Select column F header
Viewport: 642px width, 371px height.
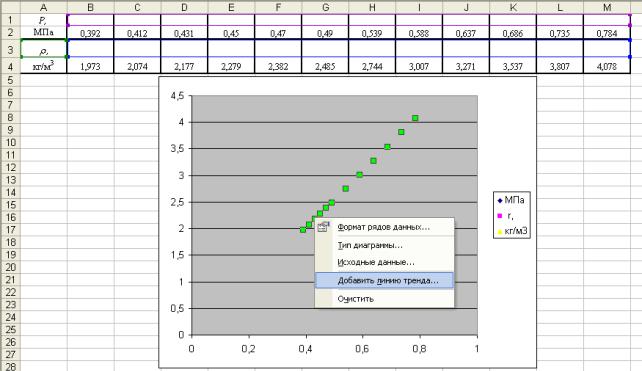(x=278, y=7)
